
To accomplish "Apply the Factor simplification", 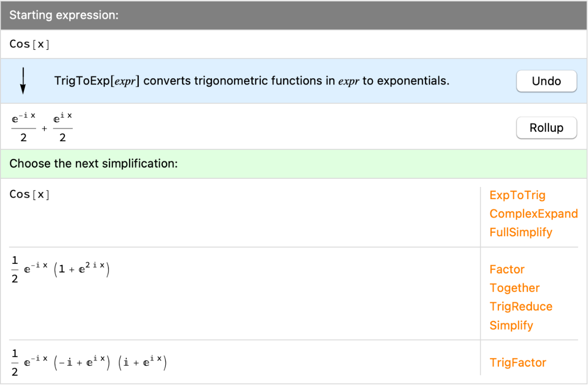I will click(507, 269).
